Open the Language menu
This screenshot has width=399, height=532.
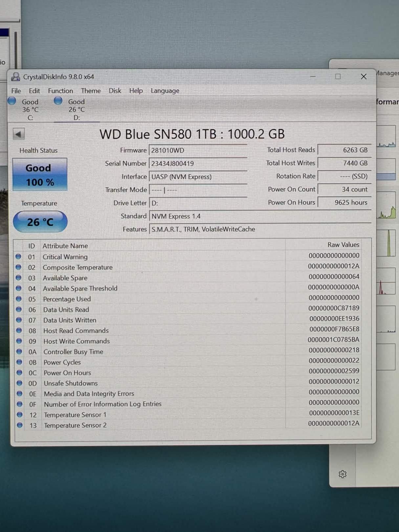tap(165, 91)
